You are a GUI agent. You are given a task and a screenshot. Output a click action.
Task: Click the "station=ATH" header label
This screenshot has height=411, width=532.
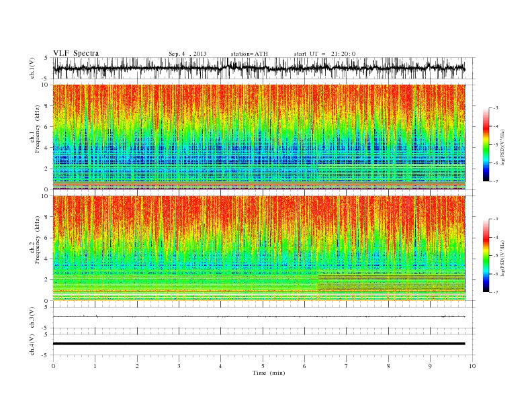pyautogui.click(x=249, y=54)
